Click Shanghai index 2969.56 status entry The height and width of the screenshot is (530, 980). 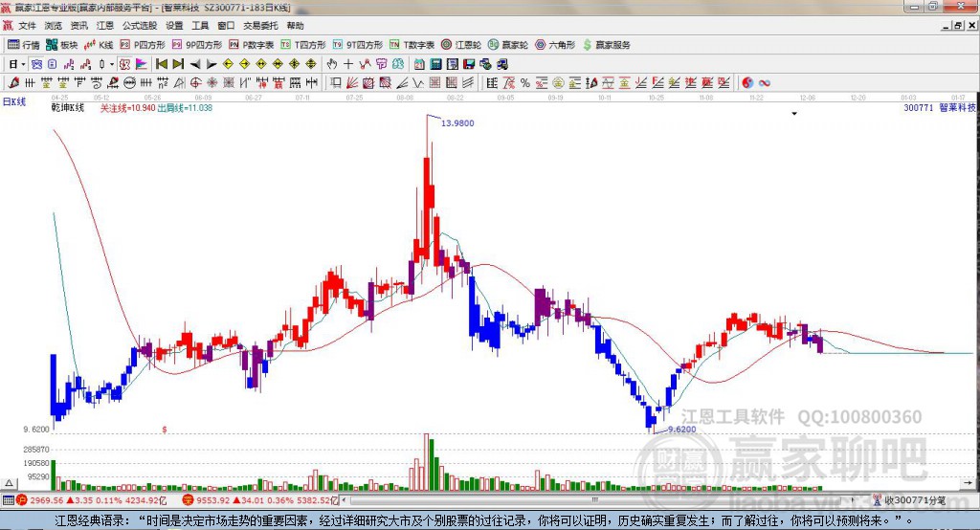(x=91, y=500)
